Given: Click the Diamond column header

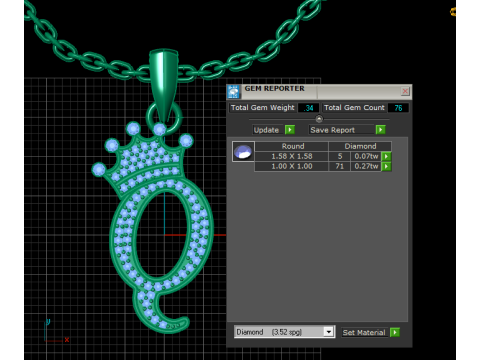Looking at the screenshot, I should pyautogui.click(x=360, y=146).
